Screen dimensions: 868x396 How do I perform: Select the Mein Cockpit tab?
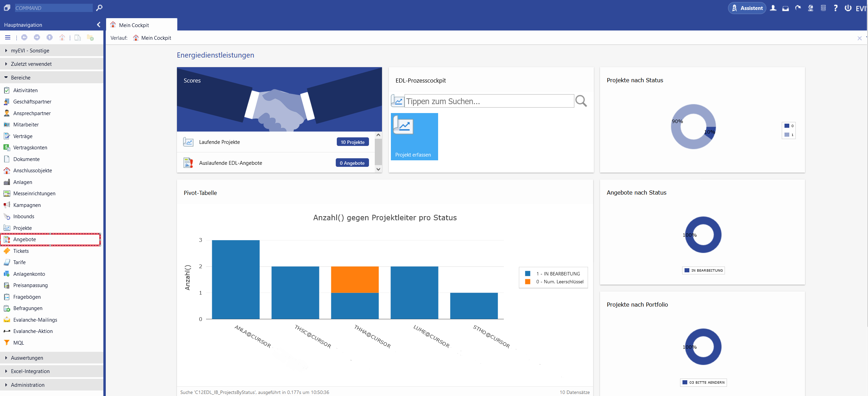[134, 25]
